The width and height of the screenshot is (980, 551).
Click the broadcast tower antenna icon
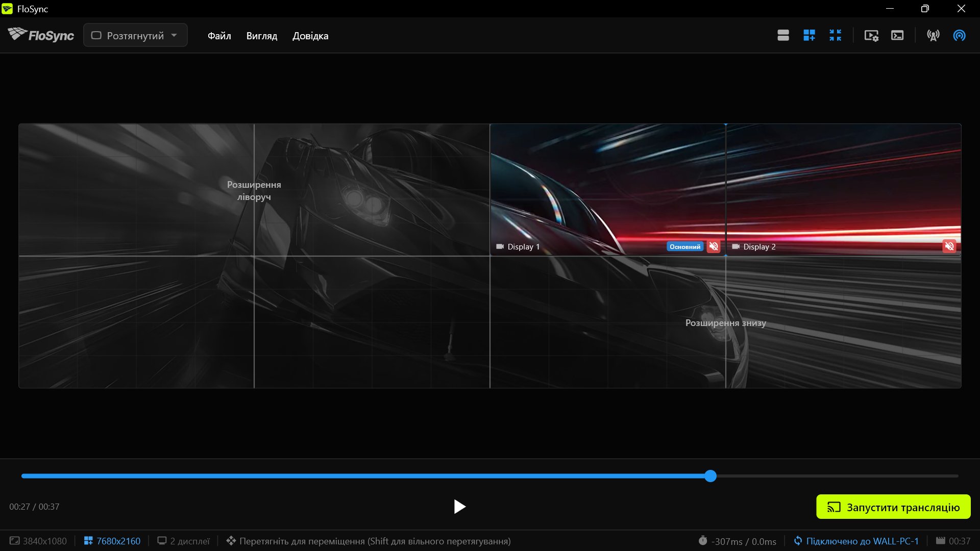click(933, 35)
